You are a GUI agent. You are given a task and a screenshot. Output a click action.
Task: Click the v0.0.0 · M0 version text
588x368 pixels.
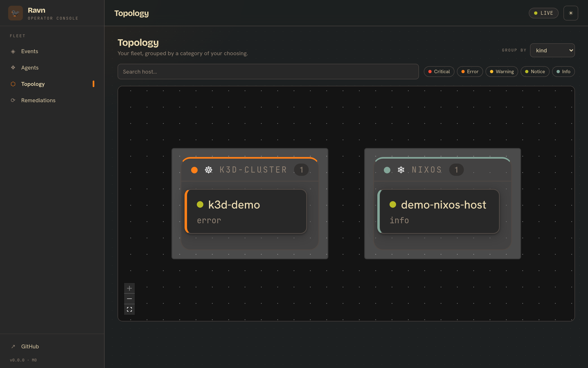[x=23, y=360]
